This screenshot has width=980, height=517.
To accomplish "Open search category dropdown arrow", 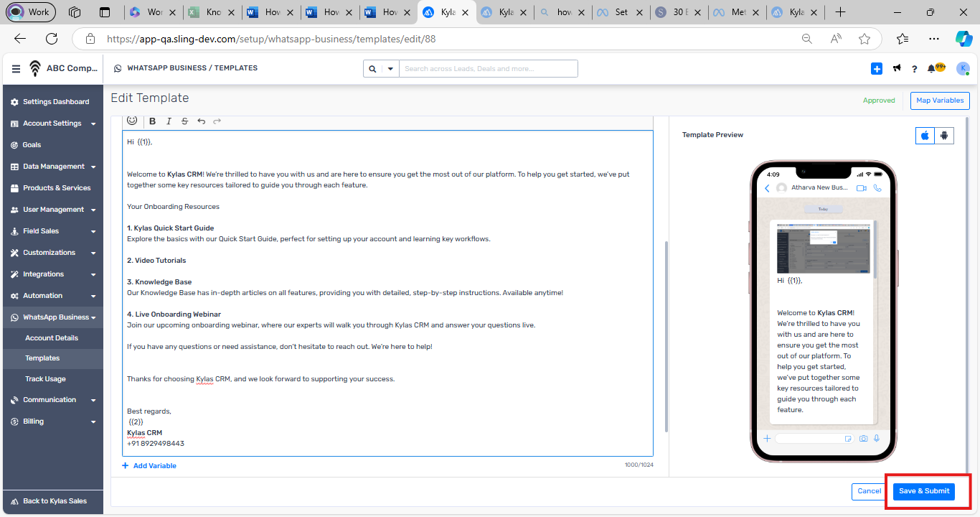I will (390, 69).
